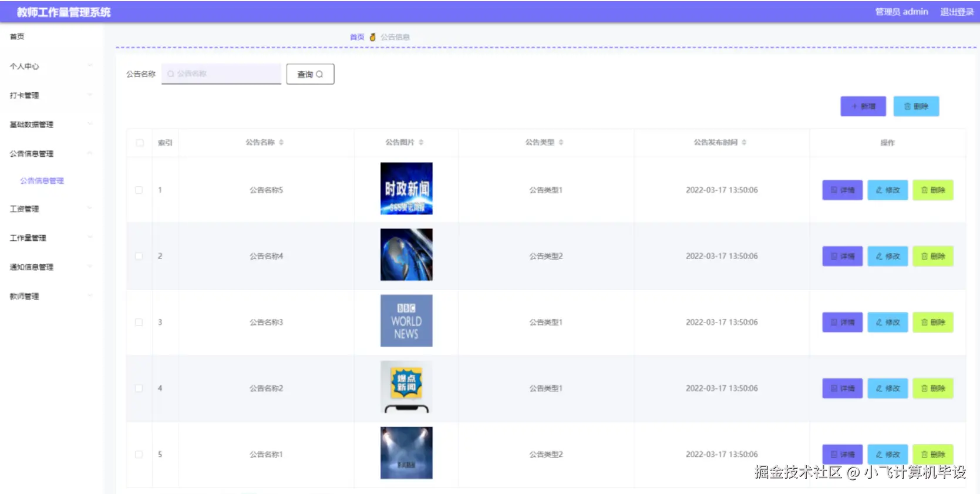Open 详情 for row 公告名称3
Screen dimensions: 980x494
click(x=842, y=322)
